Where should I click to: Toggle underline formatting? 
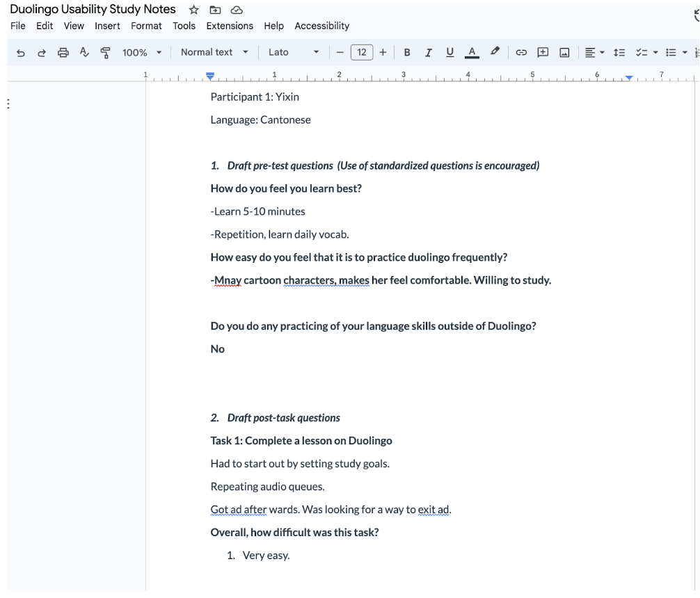tap(450, 52)
